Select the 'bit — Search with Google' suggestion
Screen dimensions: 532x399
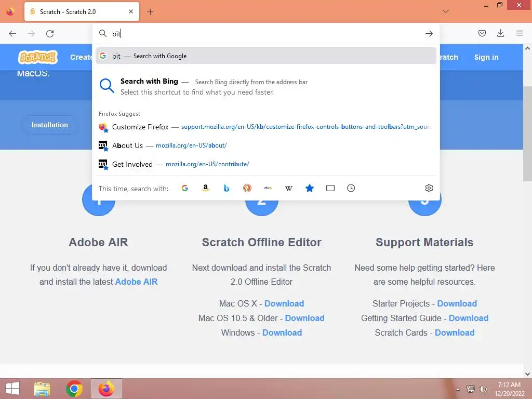265,56
